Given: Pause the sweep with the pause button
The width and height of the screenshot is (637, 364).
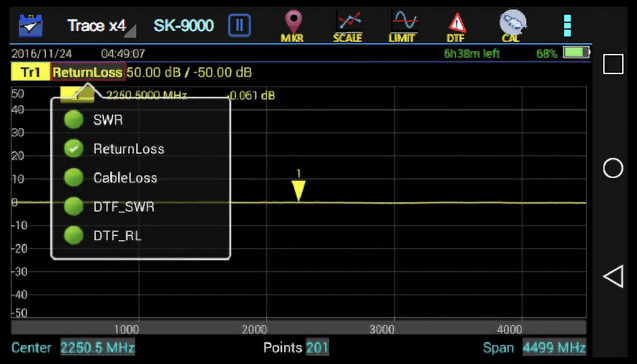Looking at the screenshot, I should (x=239, y=26).
